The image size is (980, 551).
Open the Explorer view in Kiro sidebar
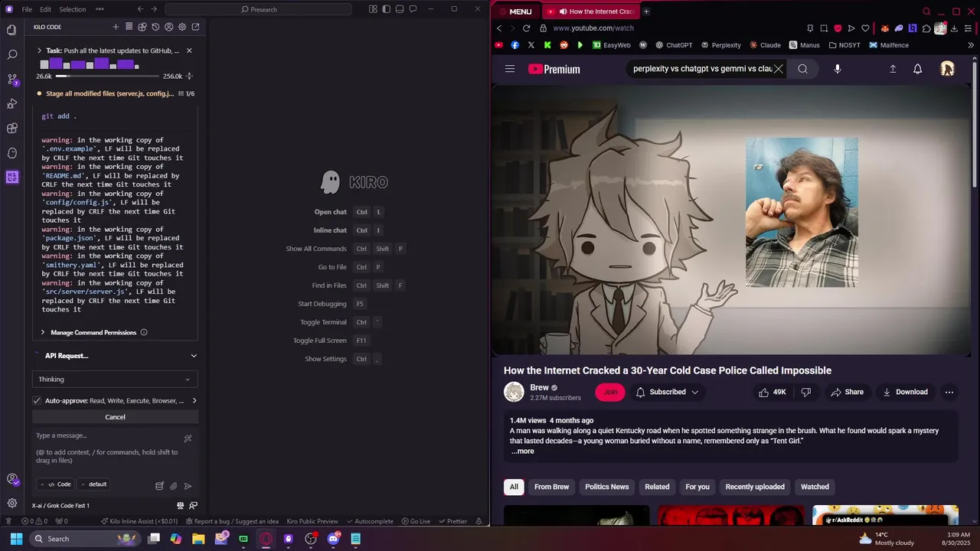coord(11,30)
